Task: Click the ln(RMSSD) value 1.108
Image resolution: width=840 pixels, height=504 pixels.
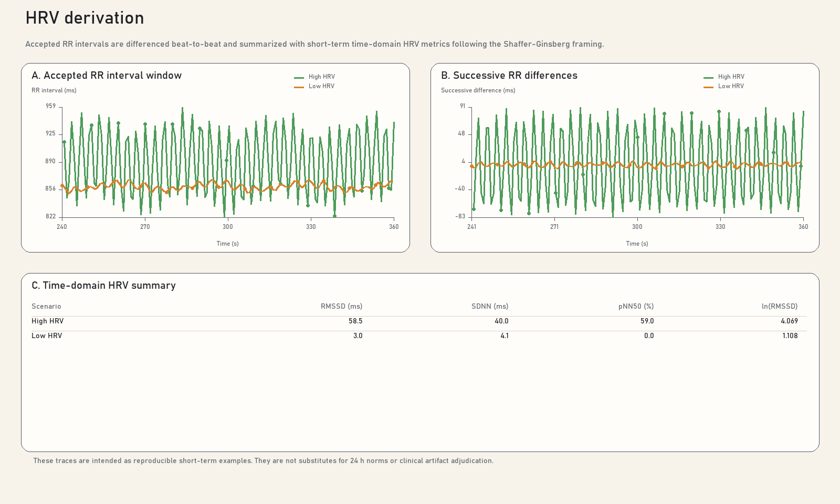Action: 790,335
